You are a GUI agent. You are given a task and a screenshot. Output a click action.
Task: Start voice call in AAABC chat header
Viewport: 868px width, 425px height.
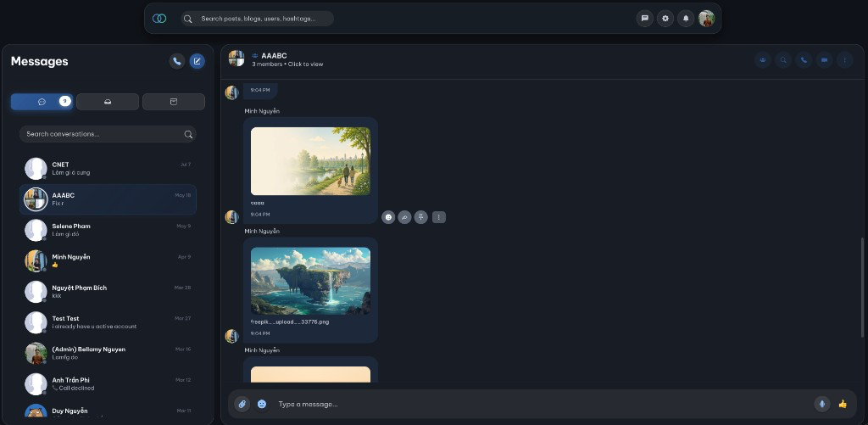click(804, 60)
